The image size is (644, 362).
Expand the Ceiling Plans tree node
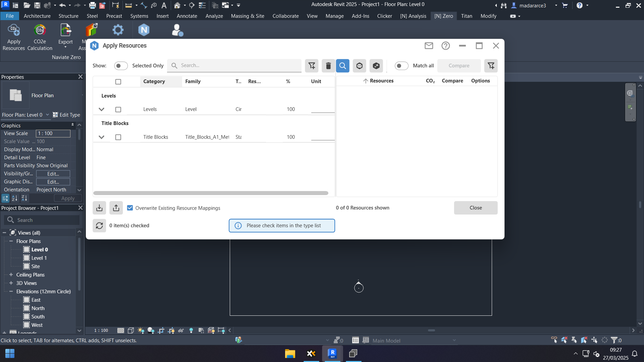coord(11,275)
